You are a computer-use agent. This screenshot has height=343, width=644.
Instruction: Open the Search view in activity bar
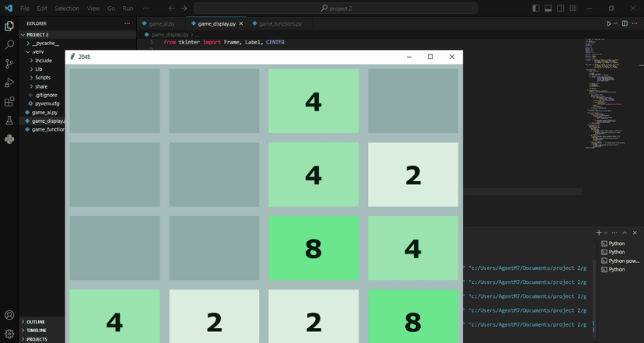(9, 45)
